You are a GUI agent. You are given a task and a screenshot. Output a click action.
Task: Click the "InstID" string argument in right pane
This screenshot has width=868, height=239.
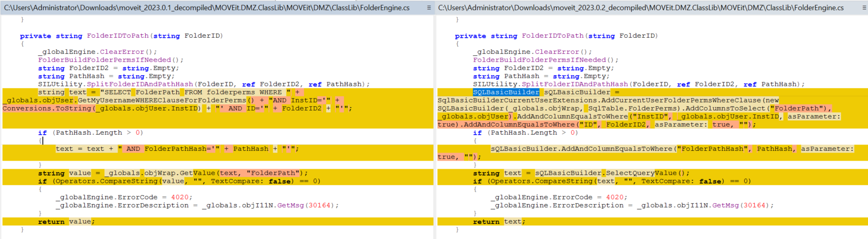650,116
